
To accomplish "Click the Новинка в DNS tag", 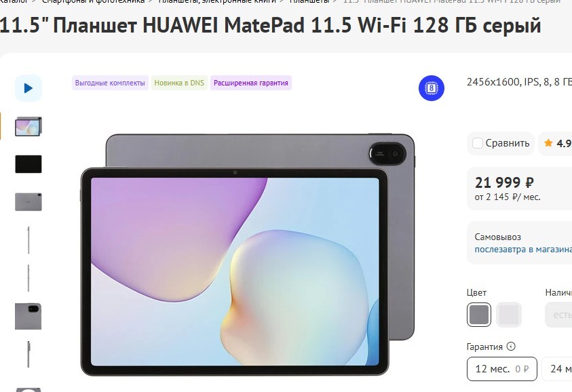I will click(179, 83).
